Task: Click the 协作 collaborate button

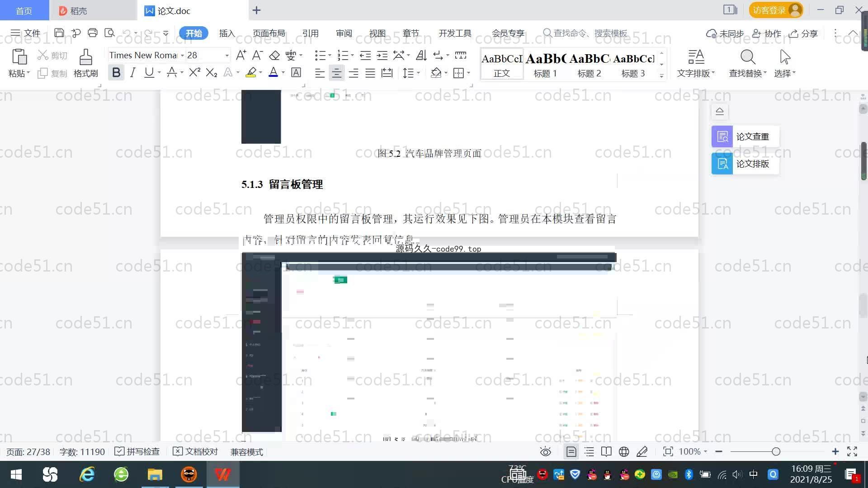Action: (x=767, y=33)
